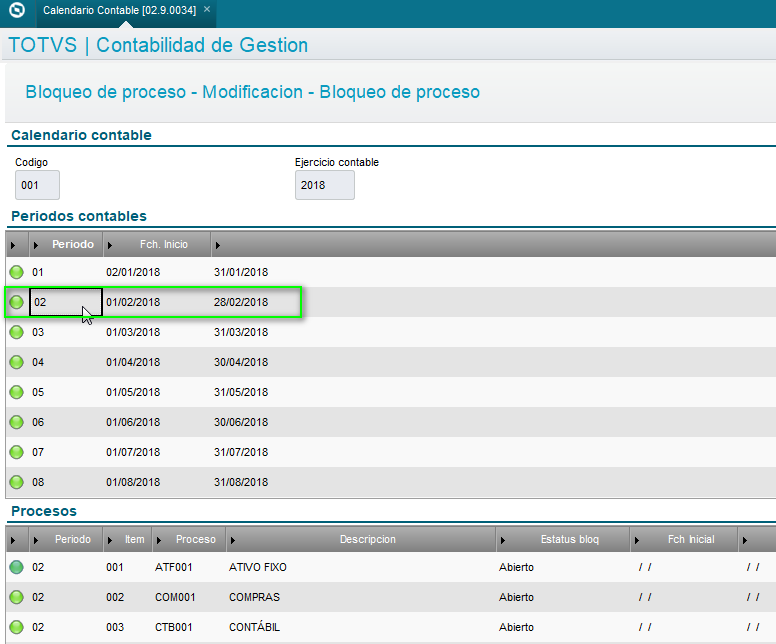
Task: Click the TOTVS logo icon
Action: click(x=17, y=10)
